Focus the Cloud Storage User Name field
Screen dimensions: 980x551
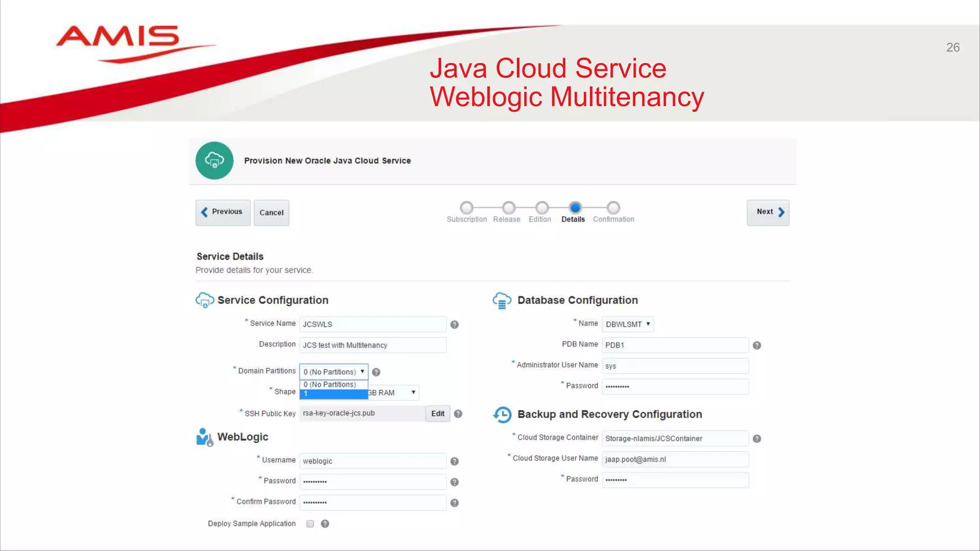pyautogui.click(x=675, y=459)
